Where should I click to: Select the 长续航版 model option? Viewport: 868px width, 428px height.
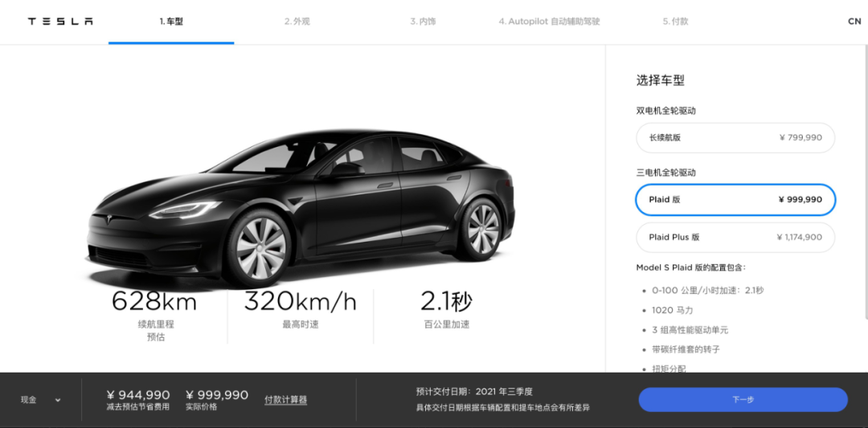coord(735,137)
